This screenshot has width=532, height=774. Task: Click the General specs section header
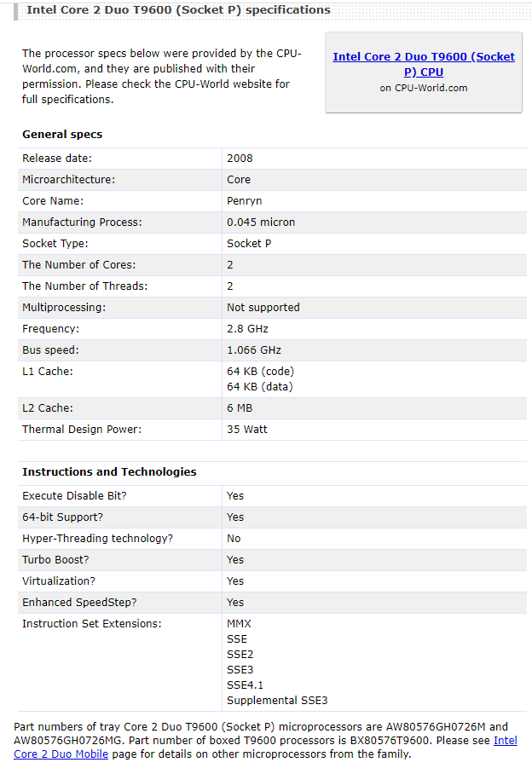[62, 135]
